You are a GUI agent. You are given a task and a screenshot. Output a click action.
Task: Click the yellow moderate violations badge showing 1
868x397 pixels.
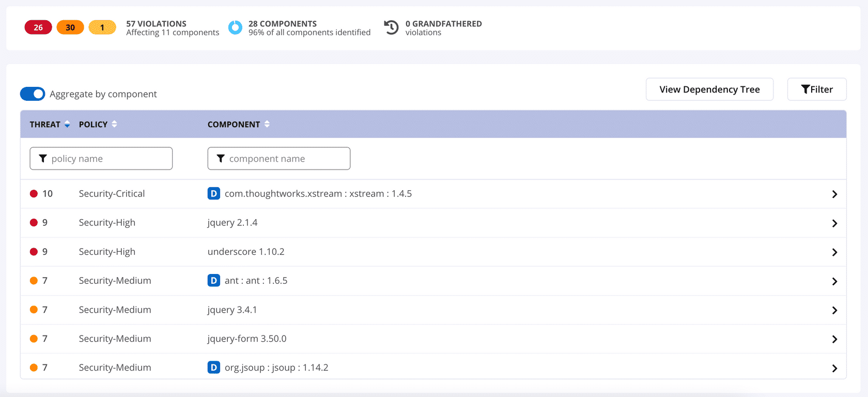(x=102, y=27)
